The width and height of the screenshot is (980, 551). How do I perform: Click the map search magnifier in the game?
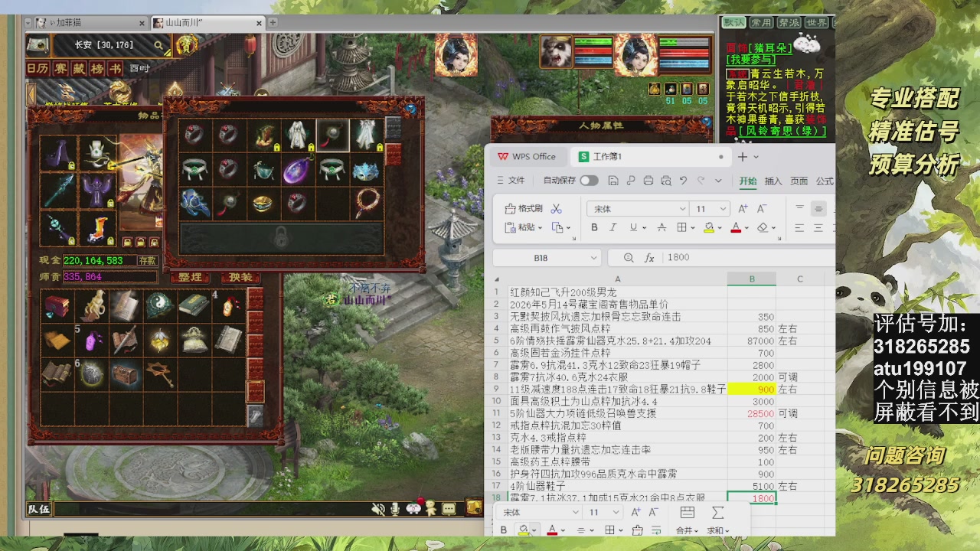158,46
